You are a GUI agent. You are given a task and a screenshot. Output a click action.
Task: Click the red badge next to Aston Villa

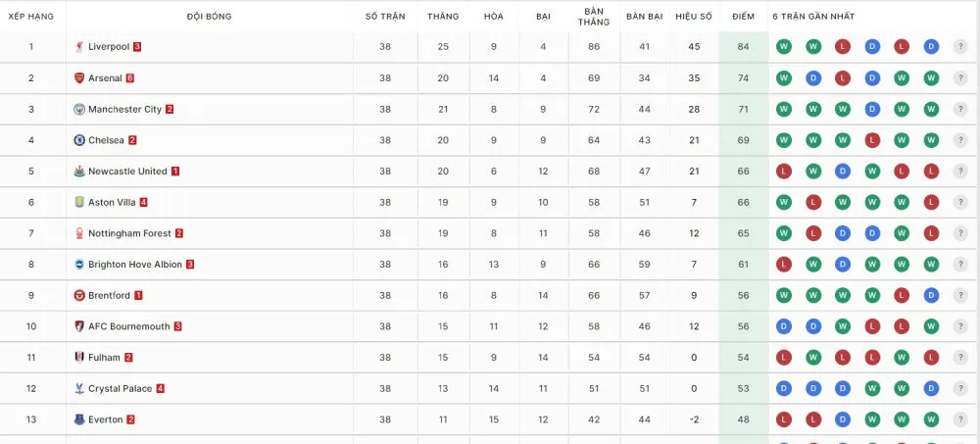coord(143,203)
